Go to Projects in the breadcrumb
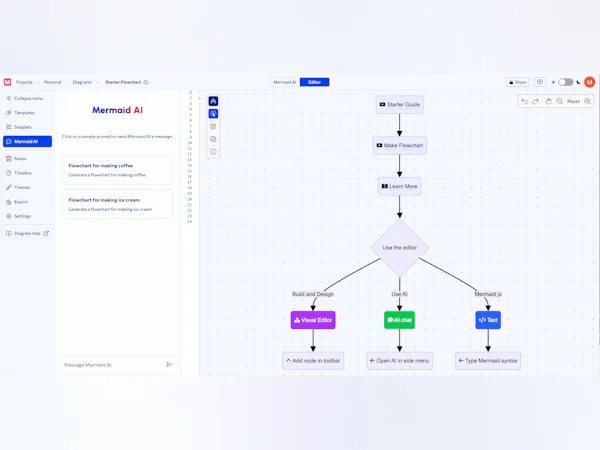Screen dimensions: 600x450 click(24, 82)
